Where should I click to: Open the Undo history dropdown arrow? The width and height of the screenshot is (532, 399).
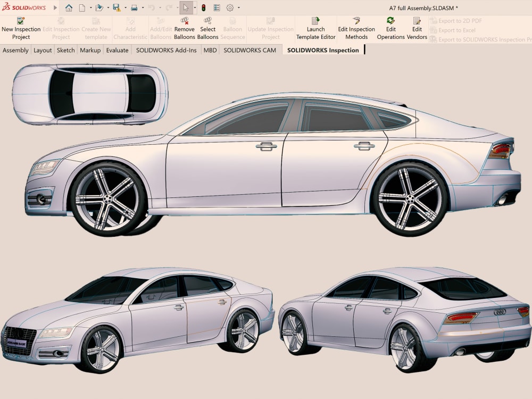point(160,7)
